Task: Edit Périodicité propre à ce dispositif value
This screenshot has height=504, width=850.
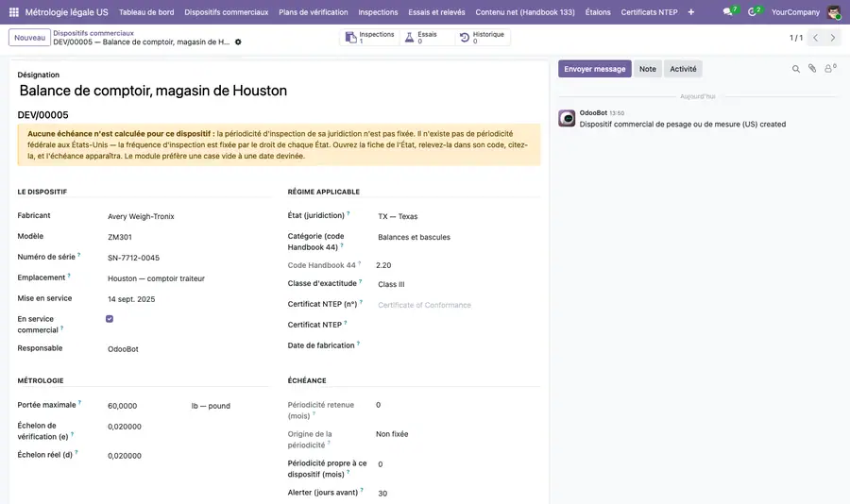Action: pyautogui.click(x=457, y=464)
